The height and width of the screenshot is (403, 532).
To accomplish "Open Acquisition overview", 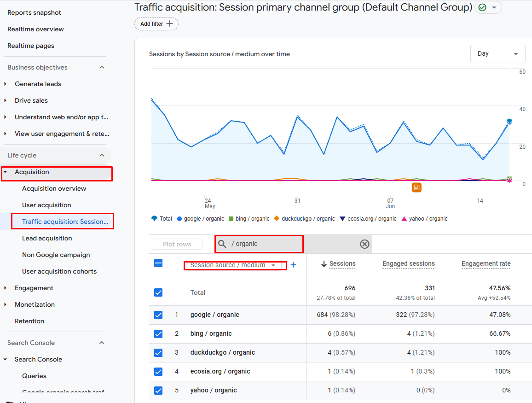I will [54, 188].
